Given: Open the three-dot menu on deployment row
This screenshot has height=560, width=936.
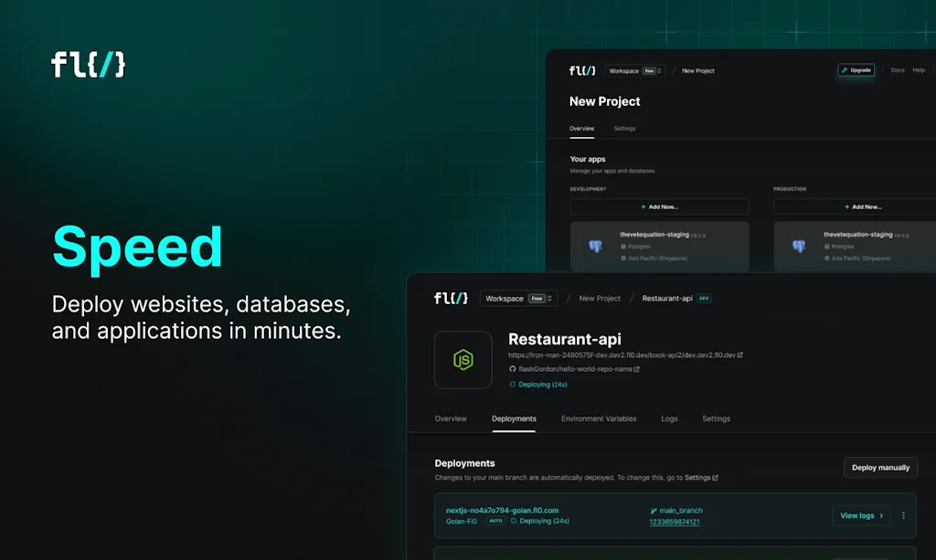Looking at the screenshot, I should [904, 515].
